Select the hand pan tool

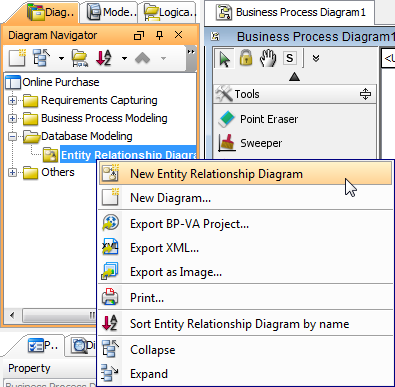point(268,58)
